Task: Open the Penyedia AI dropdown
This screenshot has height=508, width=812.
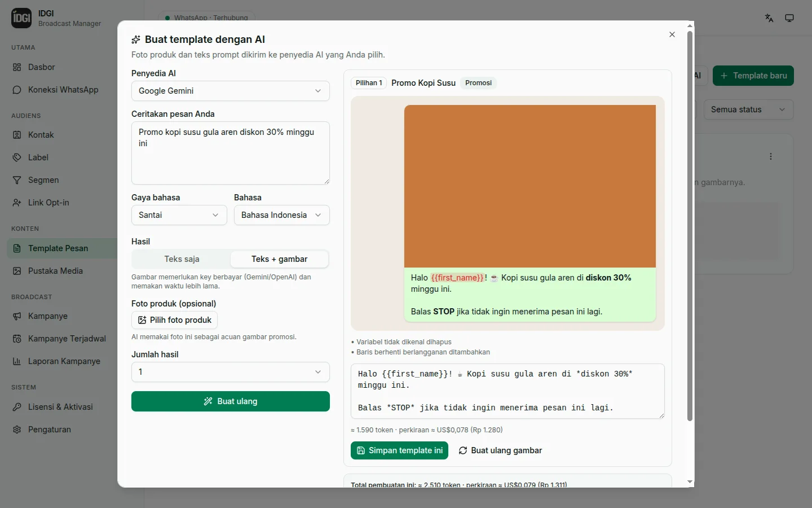Action: (x=231, y=91)
